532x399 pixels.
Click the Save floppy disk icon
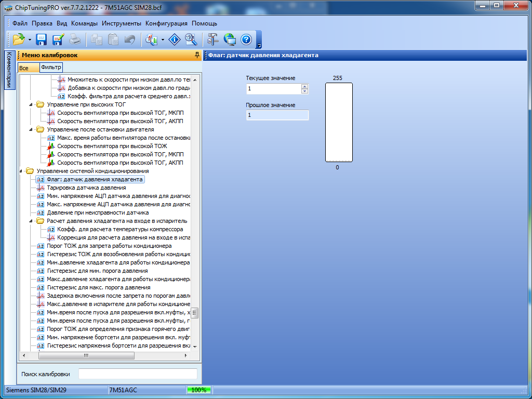pyautogui.click(x=42, y=39)
